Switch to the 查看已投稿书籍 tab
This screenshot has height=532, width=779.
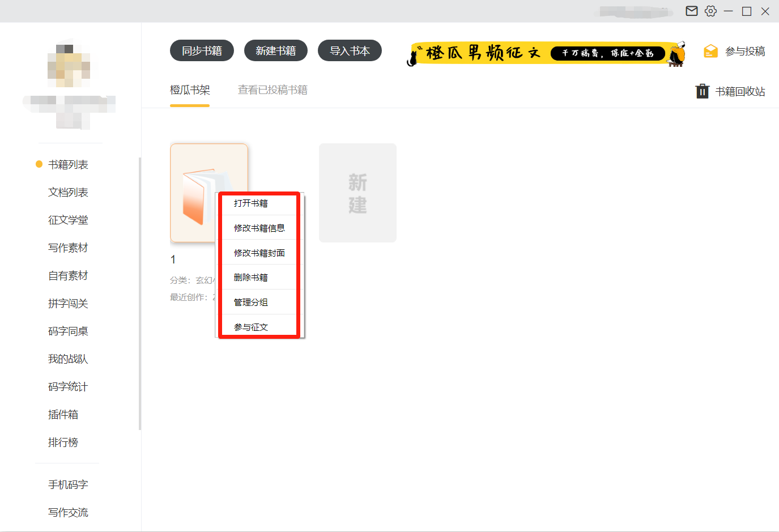click(x=273, y=90)
